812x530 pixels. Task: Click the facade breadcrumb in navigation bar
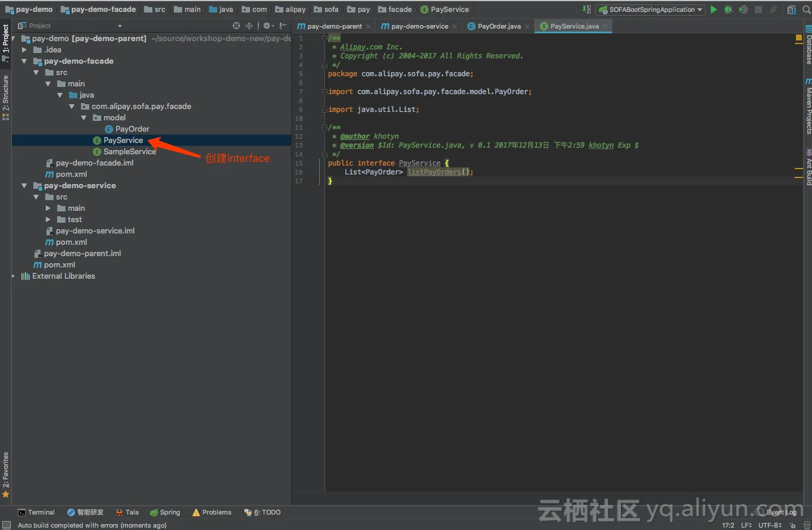coord(395,10)
